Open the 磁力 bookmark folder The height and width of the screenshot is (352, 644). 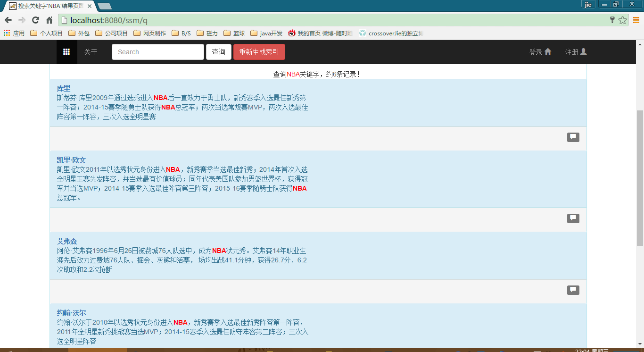pos(207,33)
